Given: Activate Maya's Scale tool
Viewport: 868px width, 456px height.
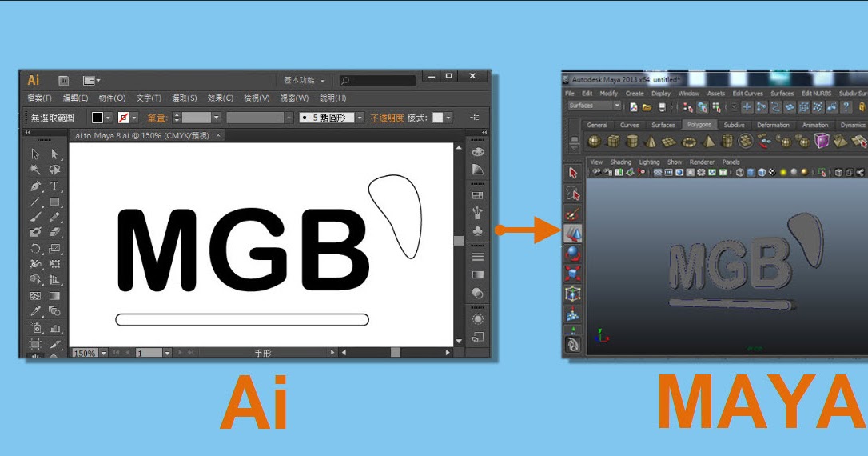Looking at the screenshot, I should point(573,273).
